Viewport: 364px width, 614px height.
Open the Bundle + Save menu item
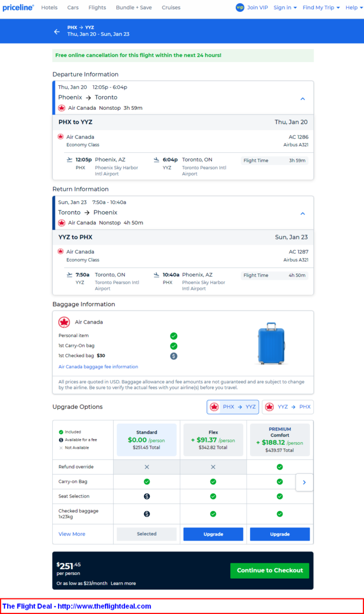134,8
